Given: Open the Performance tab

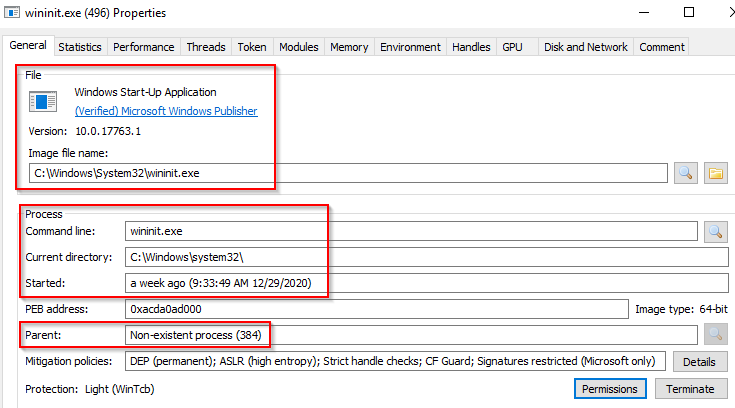Looking at the screenshot, I should (144, 47).
